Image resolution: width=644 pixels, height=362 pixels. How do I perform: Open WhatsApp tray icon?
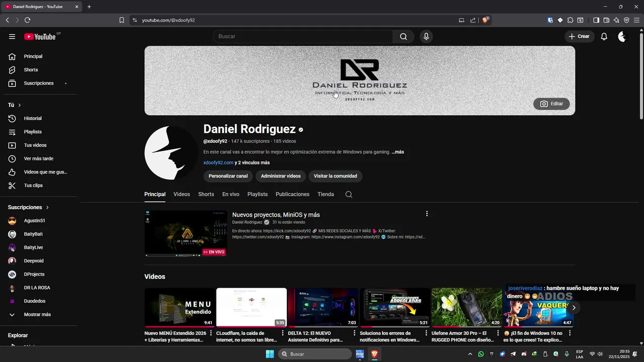481,354
